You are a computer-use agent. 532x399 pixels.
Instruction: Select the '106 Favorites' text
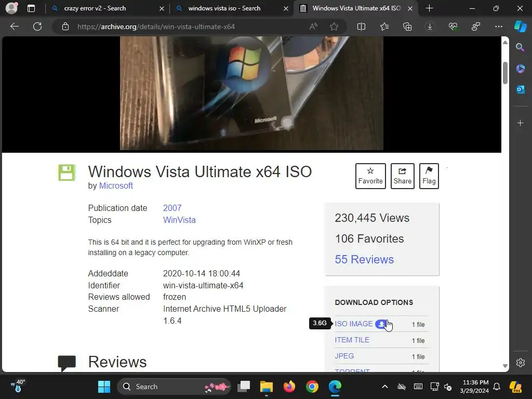[x=369, y=239]
